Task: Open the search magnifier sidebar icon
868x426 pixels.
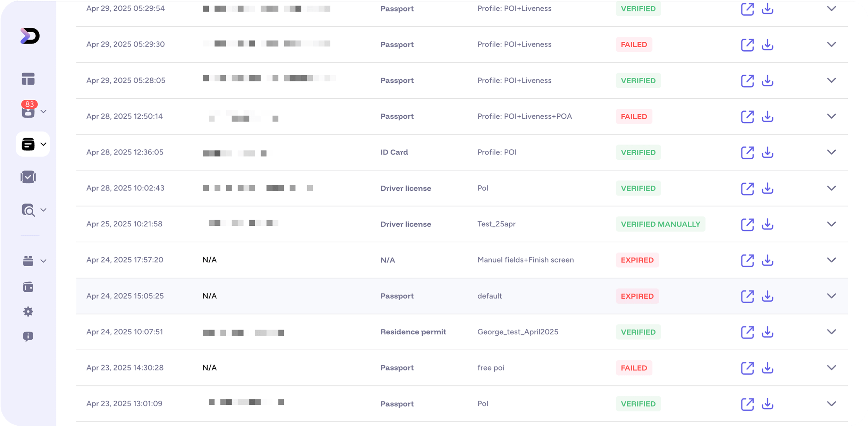Action: click(x=28, y=210)
